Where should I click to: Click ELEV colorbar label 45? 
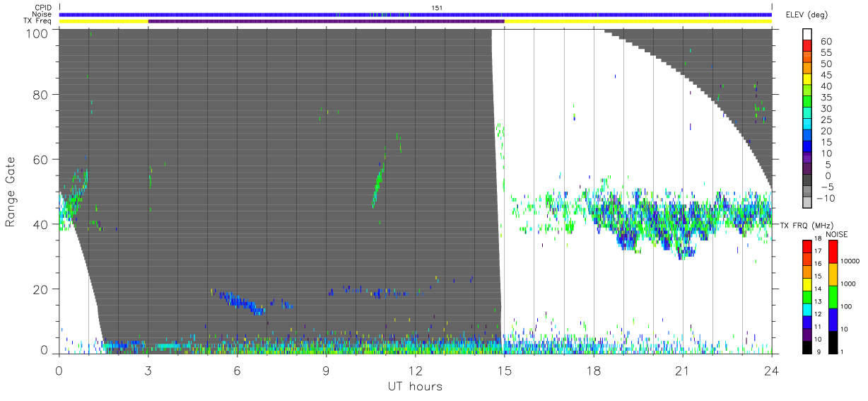pos(825,76)
